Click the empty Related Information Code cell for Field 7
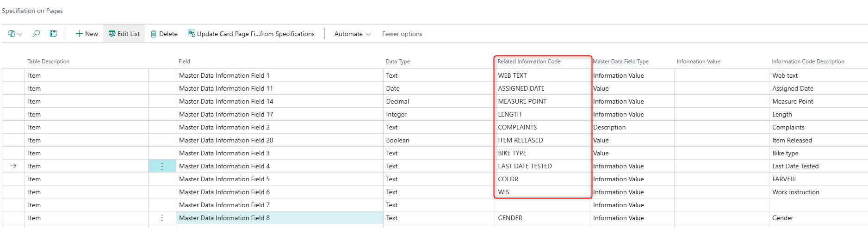868x228 pixels. (x=542, y=205)
